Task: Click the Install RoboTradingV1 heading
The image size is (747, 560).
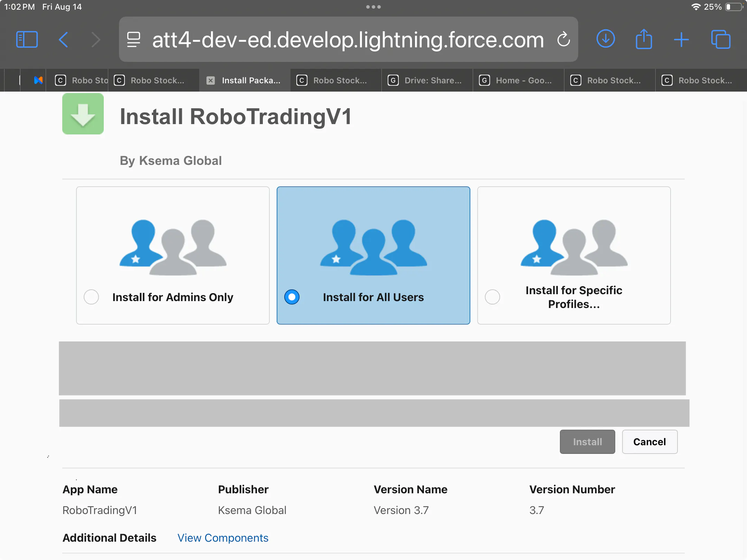Action: 236,116
